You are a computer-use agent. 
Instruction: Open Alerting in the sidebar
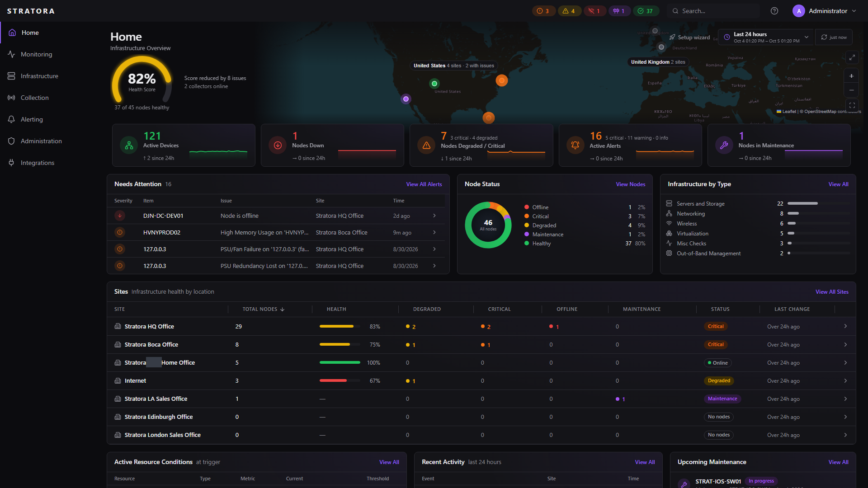[x=32, y=119]
